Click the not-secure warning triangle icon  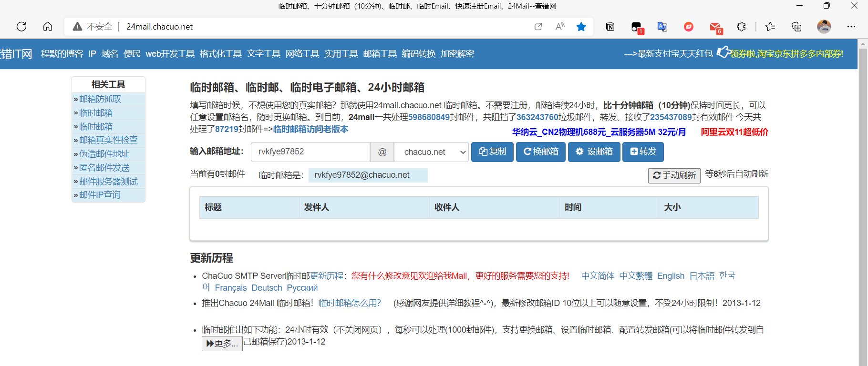coord(77,27)
